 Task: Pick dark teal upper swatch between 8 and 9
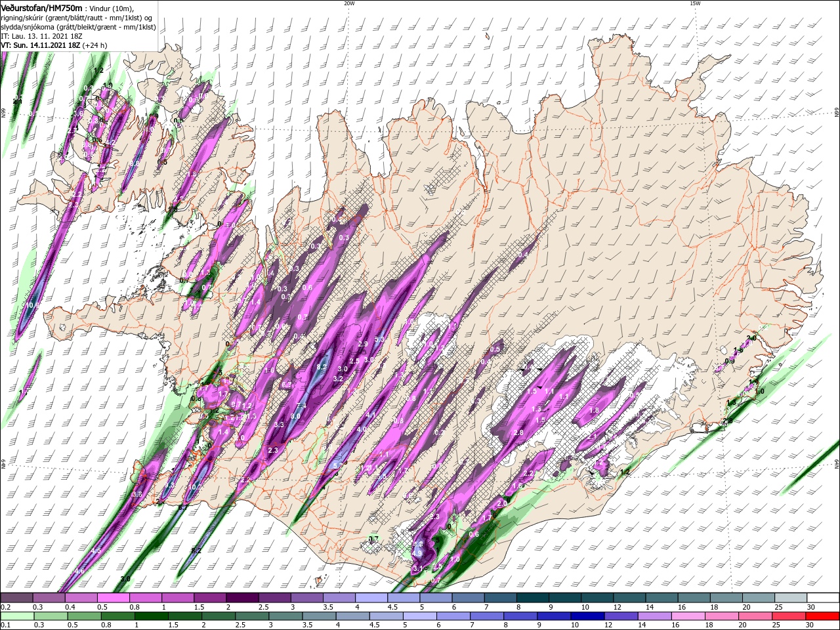pyautogui.click(x=533, y=598)
